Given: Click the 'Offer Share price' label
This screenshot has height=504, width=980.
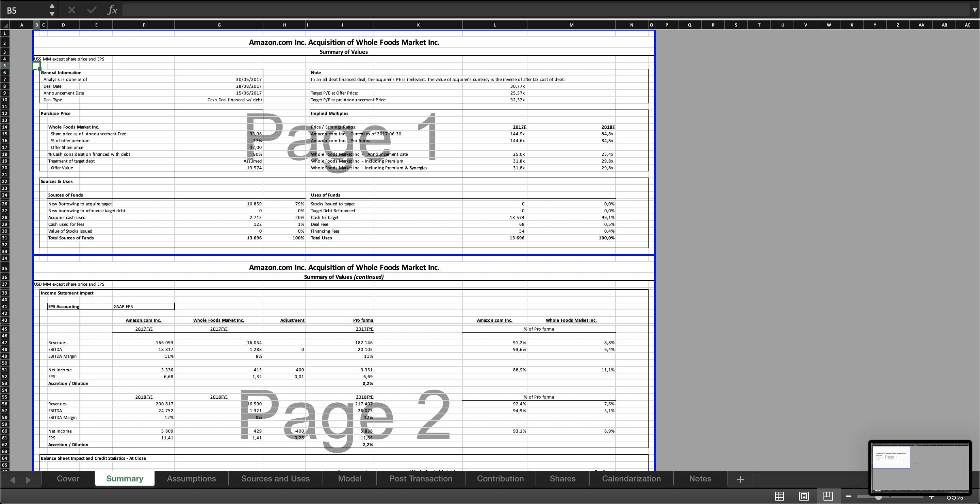Looking at the screenshot, I should 67,148.
